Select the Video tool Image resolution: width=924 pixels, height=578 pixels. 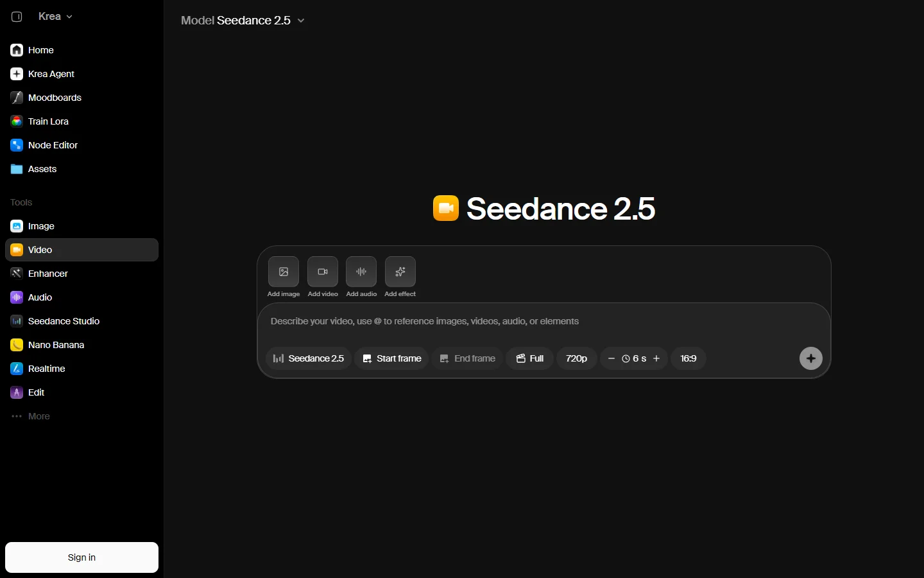pos(81,250)
